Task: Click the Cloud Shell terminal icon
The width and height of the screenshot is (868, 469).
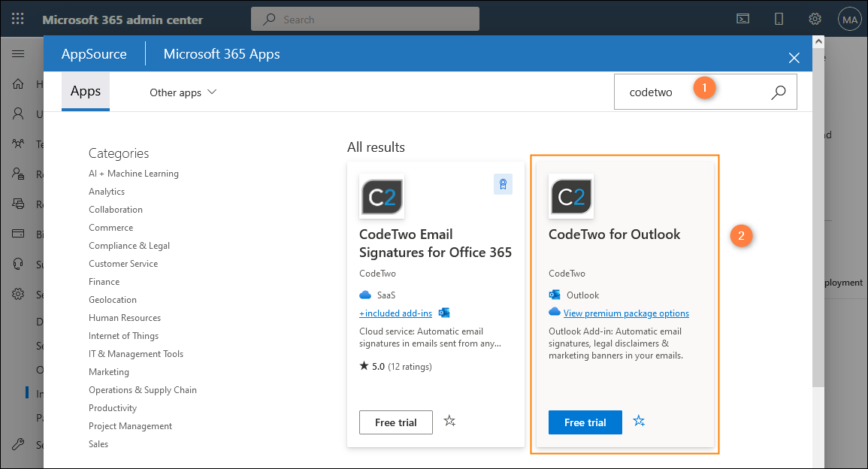Action: [743, 19]
